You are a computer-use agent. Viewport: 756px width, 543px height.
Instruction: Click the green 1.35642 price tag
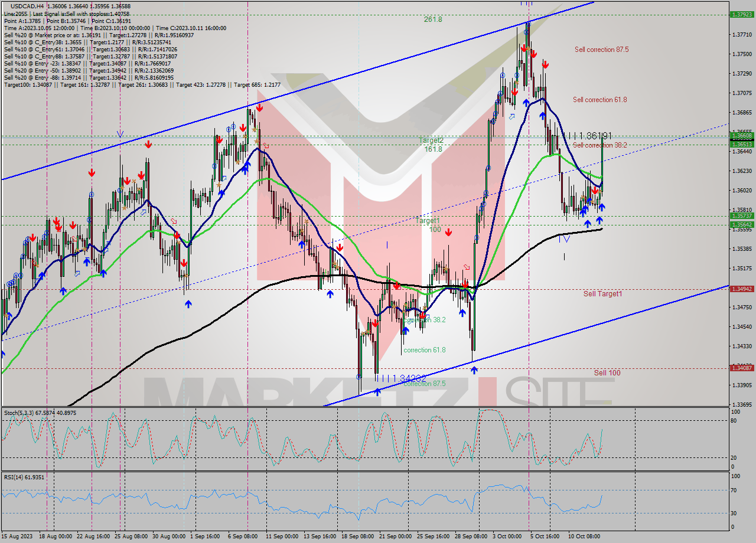point(742,224)
